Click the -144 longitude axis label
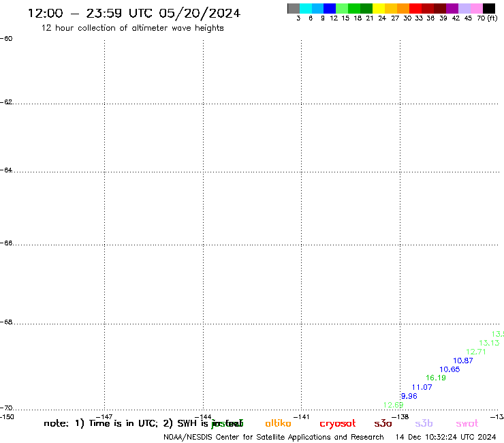Viewport: 504px width, 443px height. click(203, 417)
